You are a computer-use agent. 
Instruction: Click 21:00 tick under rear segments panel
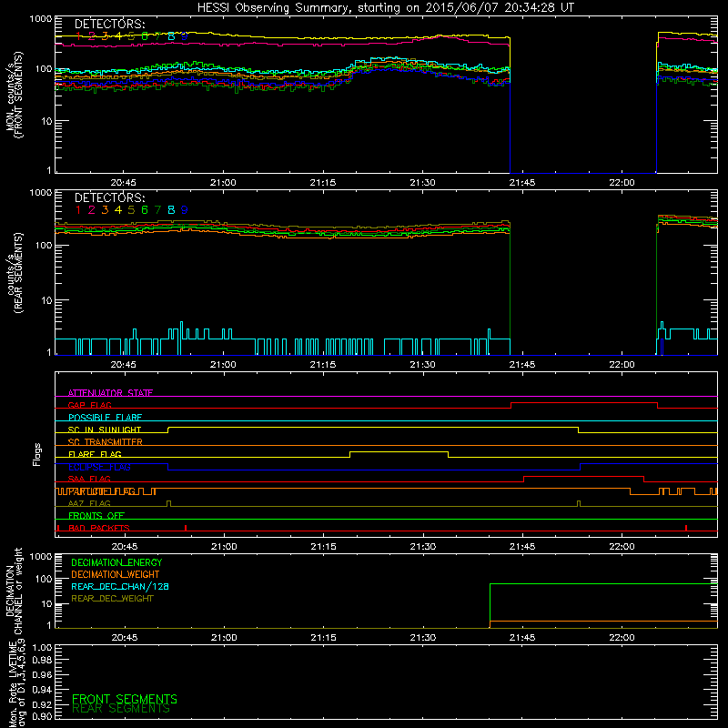point(223,365)
